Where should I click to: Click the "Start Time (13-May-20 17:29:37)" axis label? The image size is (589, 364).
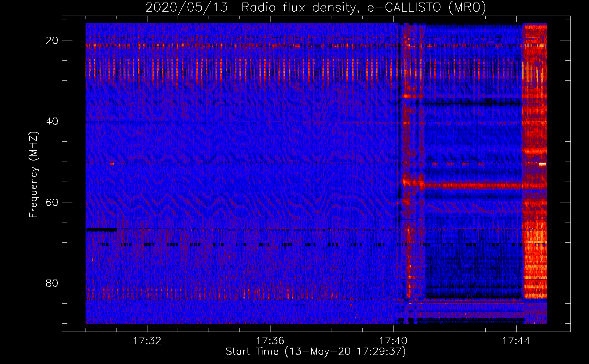click(x=316, y=352)
